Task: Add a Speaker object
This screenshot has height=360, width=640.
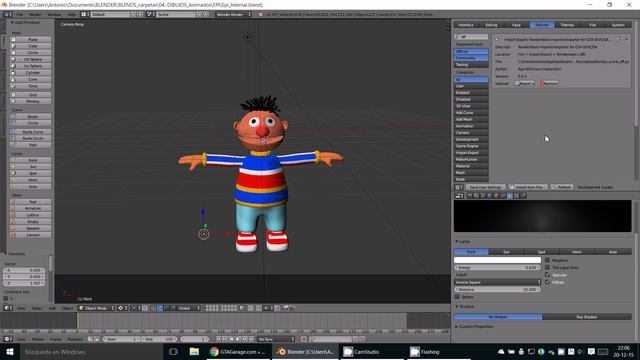Action: pos(31,228)
